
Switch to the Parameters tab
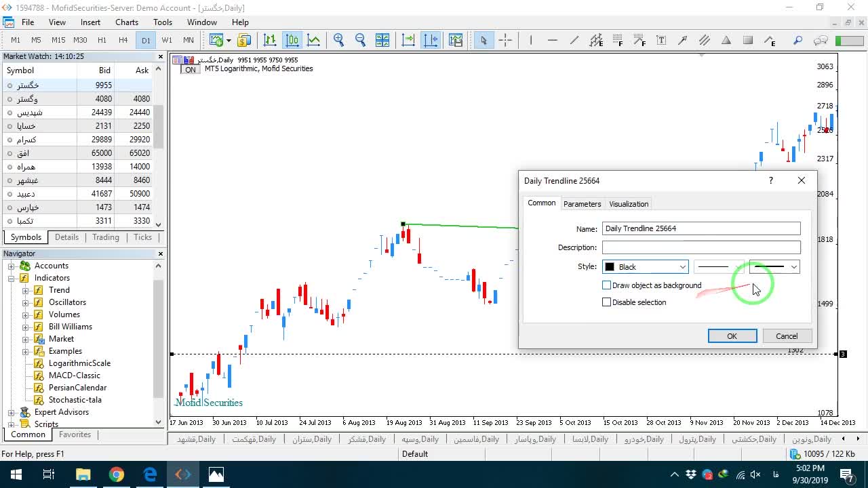(x=582, y=204)
